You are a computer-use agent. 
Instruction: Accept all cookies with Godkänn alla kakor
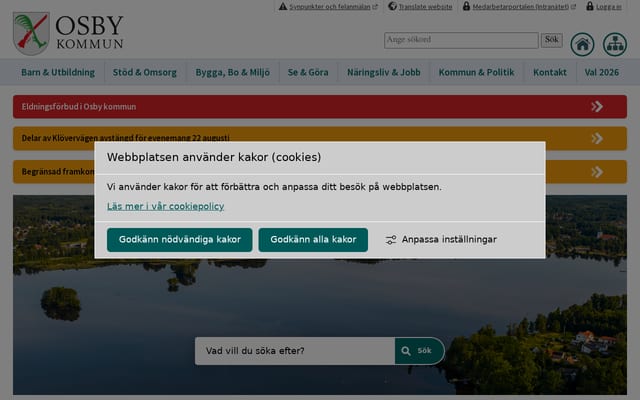[313, 240]
